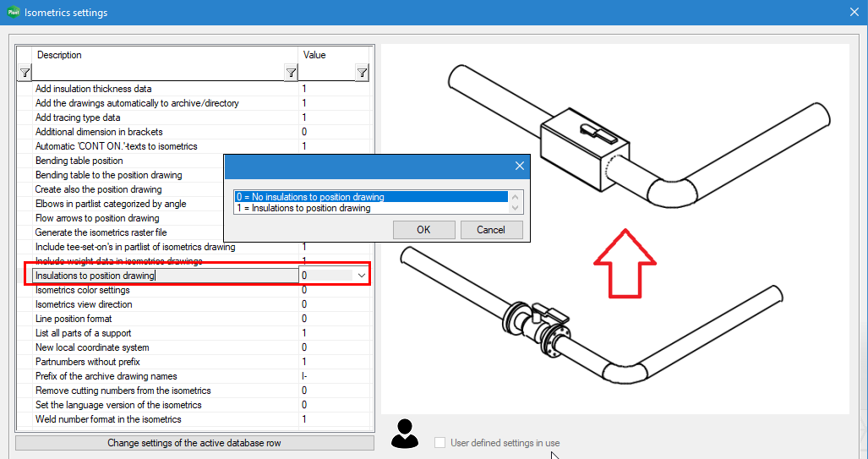This screenshot has width=868, height=459.
Task: Click the popup list scroll down arrow
Action: tap(516, 208)
